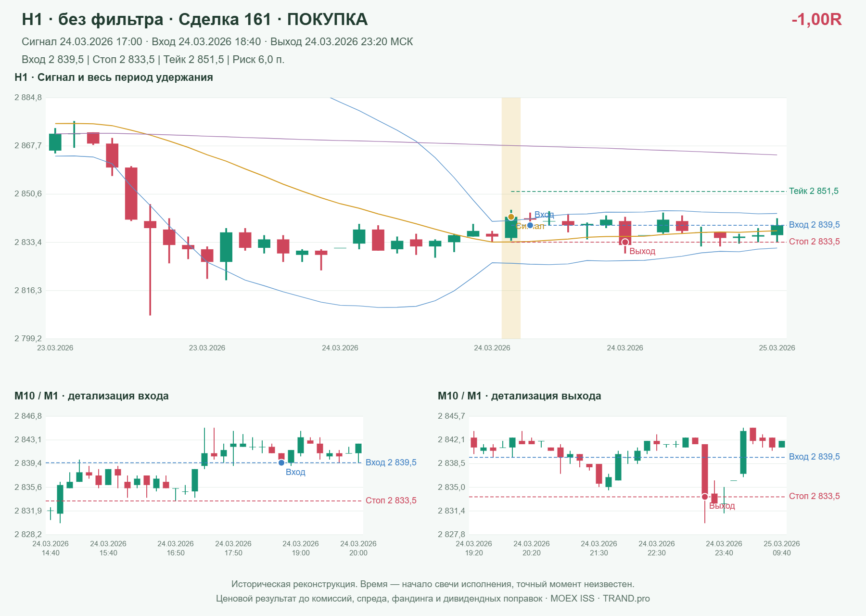Click the '2 828,2' axis label on the entry chart
Image resolution: width=866 pixels, height=616 pixels.
pos(28,535)
